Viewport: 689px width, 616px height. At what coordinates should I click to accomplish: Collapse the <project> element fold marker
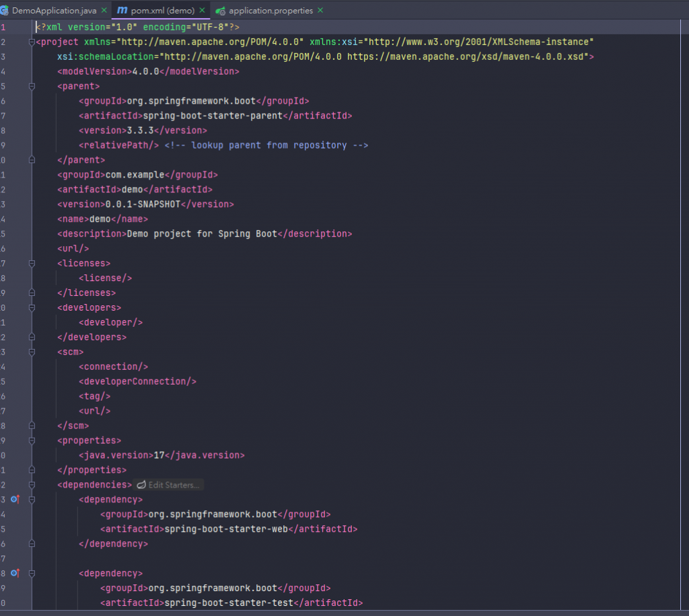(32, 42)
